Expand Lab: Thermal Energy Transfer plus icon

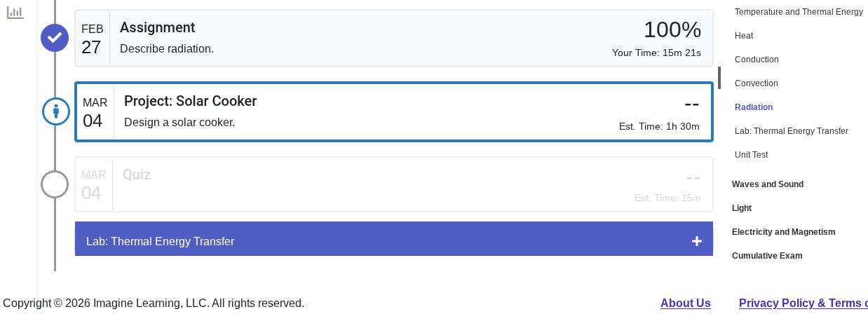pos(696,241)
